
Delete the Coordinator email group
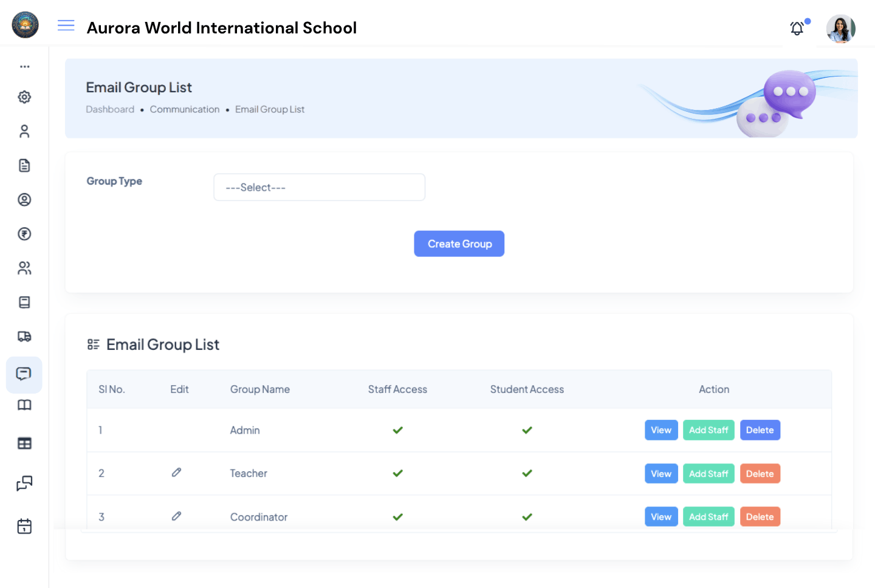[x=760, y=516]
